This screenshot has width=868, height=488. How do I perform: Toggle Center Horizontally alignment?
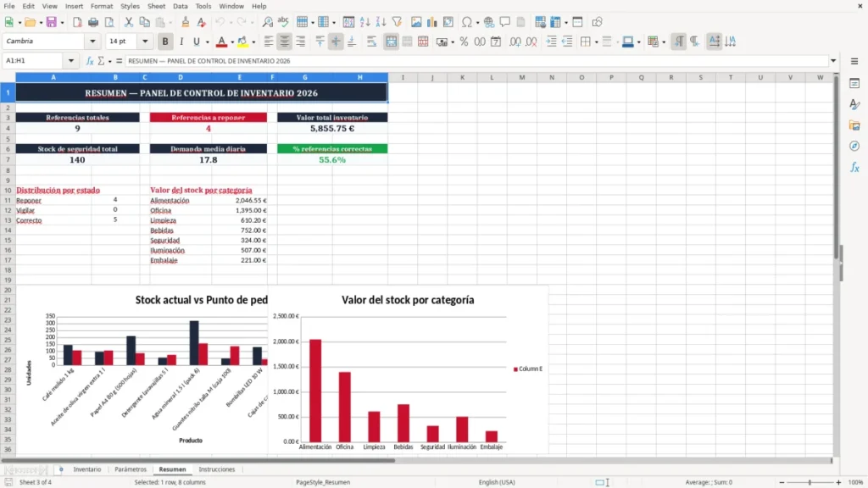(x=285, y=42)
